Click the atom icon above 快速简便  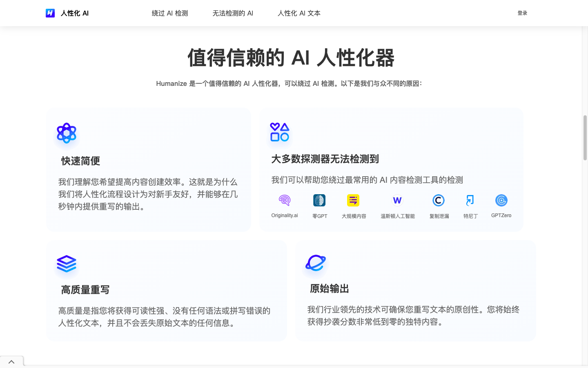(67, 133)
